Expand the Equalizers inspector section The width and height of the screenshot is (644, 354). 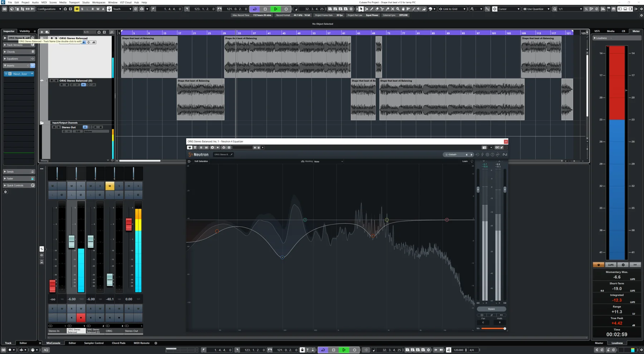tap(19, 59)
